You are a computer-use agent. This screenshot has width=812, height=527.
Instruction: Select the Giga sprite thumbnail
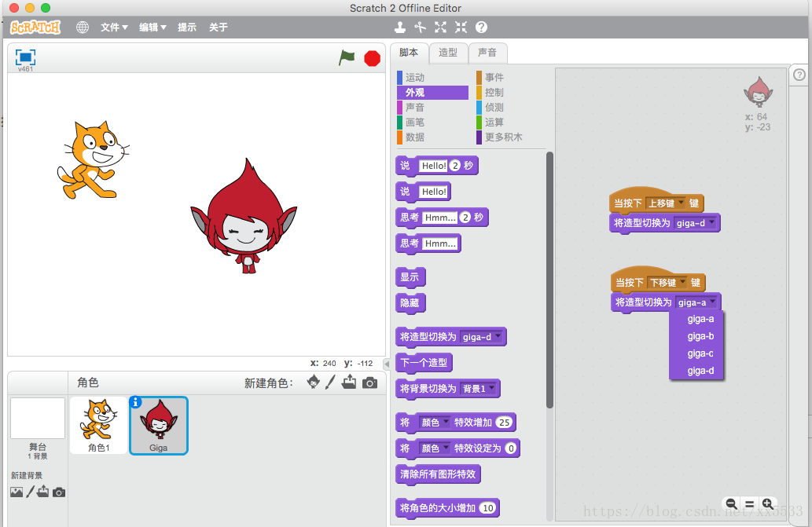[159, 426]
